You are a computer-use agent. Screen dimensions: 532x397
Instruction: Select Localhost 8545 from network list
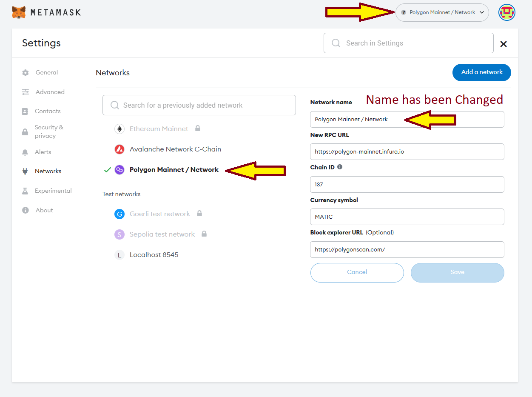click(x=154, y=255)
